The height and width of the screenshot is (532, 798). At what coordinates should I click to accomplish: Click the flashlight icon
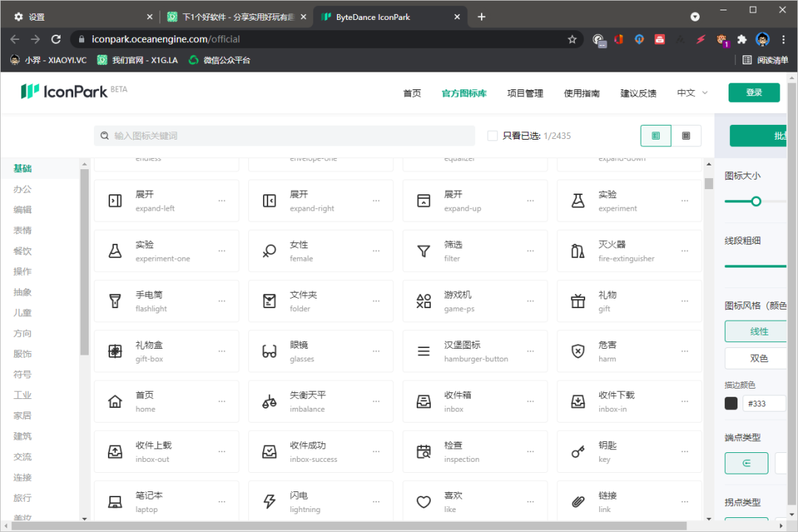tap(115, 301)
